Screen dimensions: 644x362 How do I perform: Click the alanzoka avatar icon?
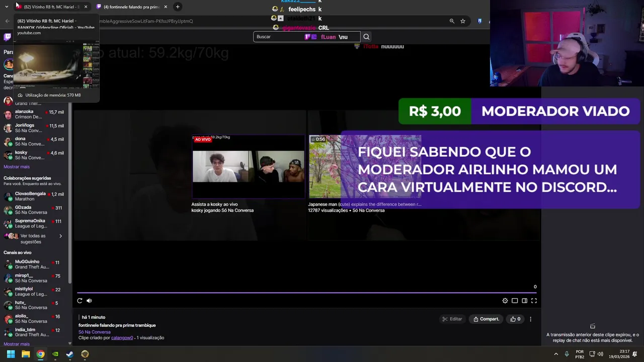point(8,115)
